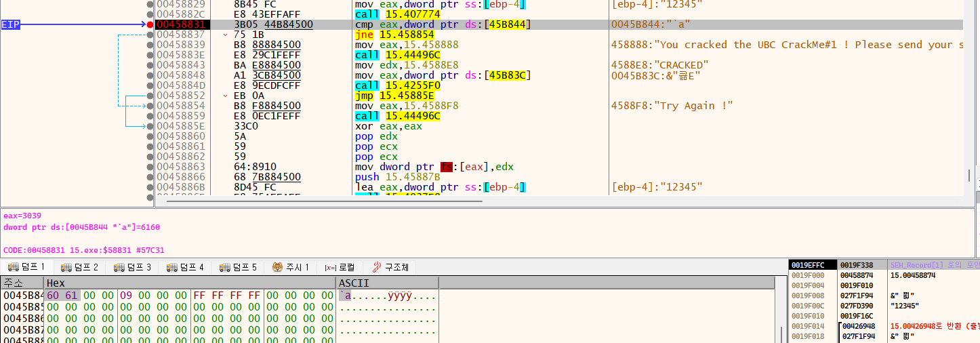Toggle breakpoint dot at address 00458837
Image resolution: width=980 pixels, height=343 pixels.
(x=150, y=35)
